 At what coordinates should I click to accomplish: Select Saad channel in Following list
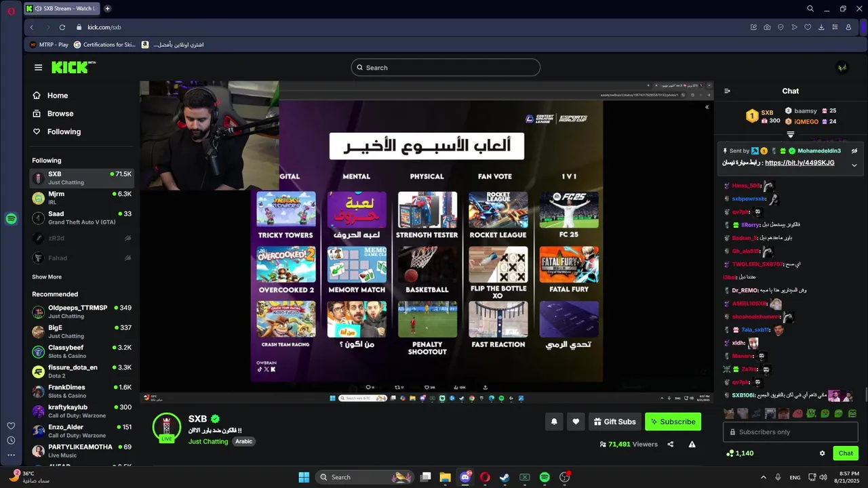(x=81, y=218)
